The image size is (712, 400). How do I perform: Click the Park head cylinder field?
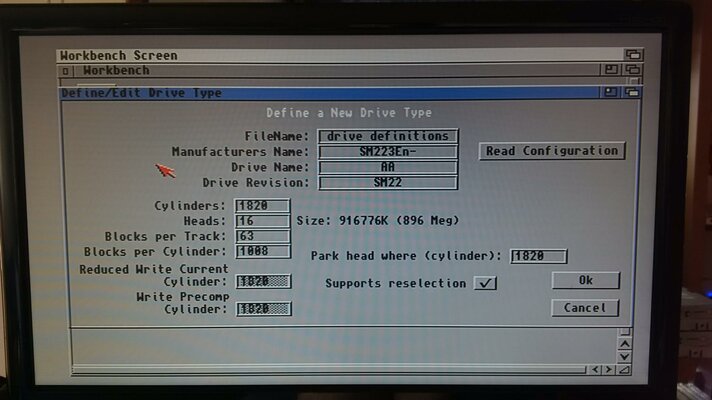[538, 257]
